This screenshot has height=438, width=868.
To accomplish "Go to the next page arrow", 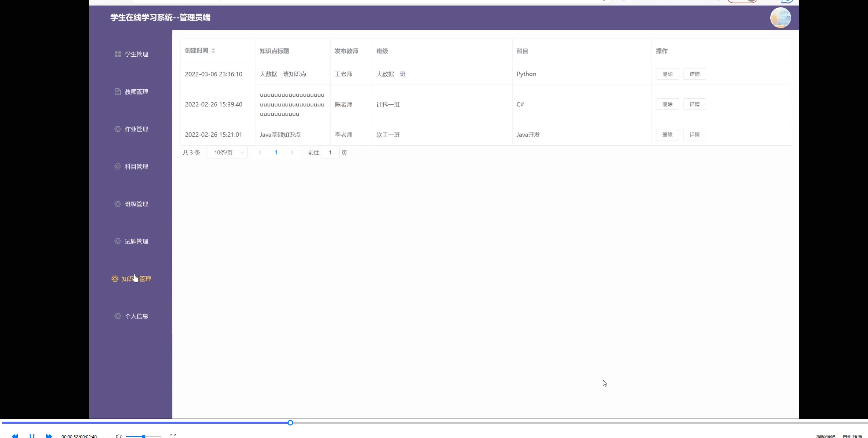I will (x=292, y=152).
